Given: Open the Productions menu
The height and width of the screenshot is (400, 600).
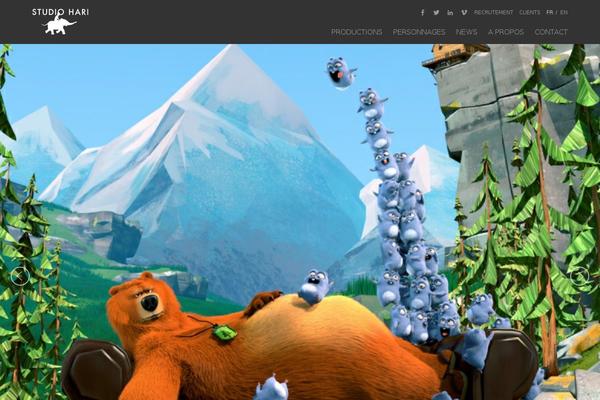Looking at the screenshot, I should point(357,32).
